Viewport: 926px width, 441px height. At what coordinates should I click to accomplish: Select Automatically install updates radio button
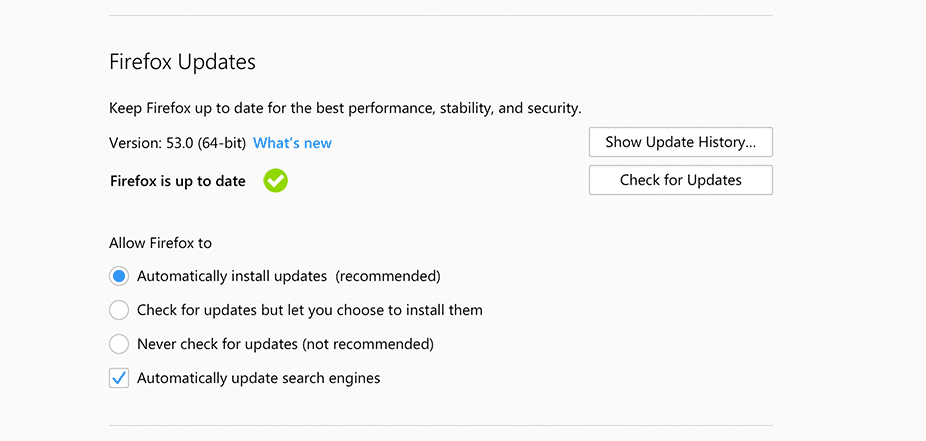pyautogui.click(x=119, y=276)
